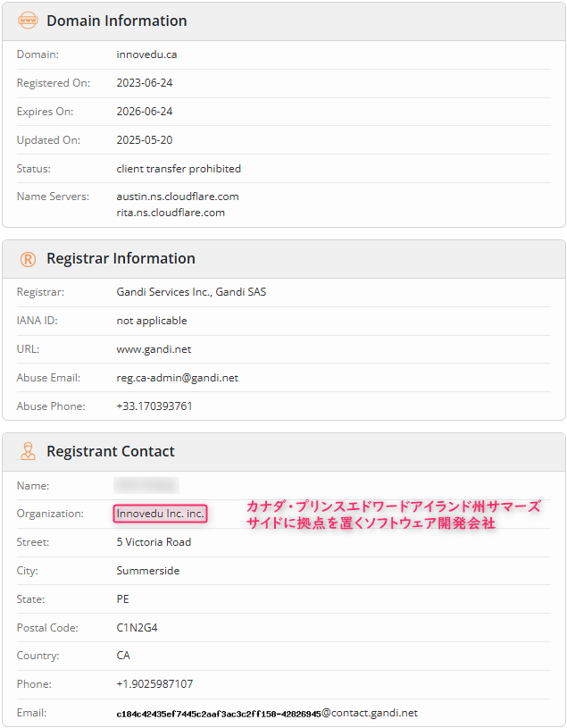Select registered date 2023-06-24

(x=145, y=83)
